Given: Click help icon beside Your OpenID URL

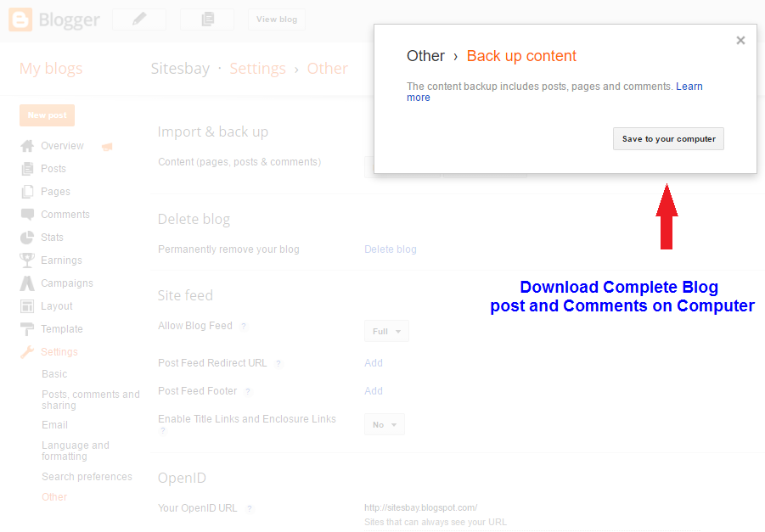Looking at the screenshot, I should (x=250, y=508).
